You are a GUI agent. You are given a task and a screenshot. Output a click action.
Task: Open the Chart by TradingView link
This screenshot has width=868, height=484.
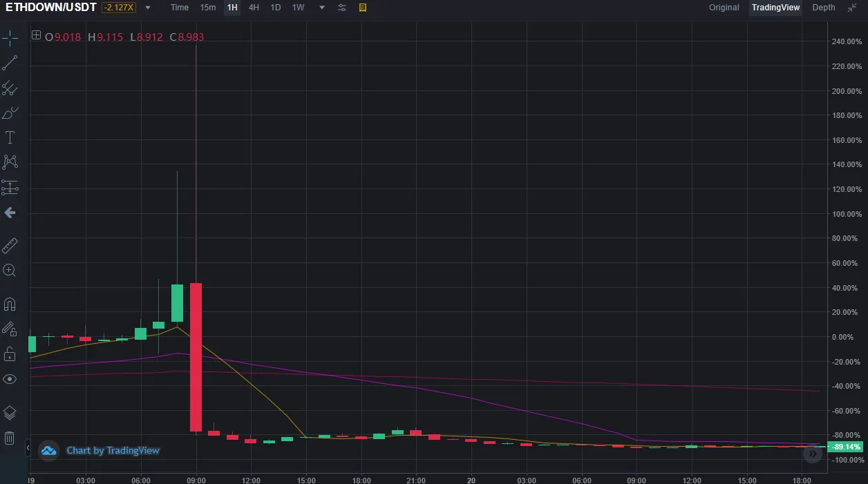click(113, 450)
